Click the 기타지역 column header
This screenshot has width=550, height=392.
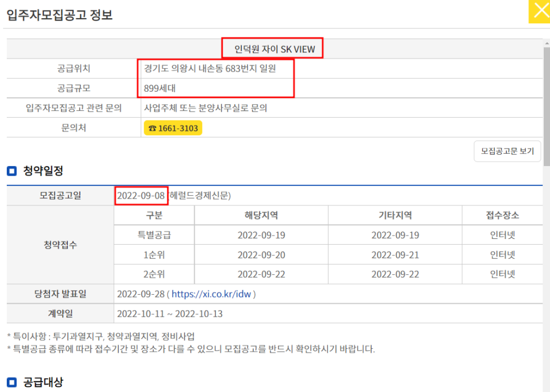pos(395,215)
